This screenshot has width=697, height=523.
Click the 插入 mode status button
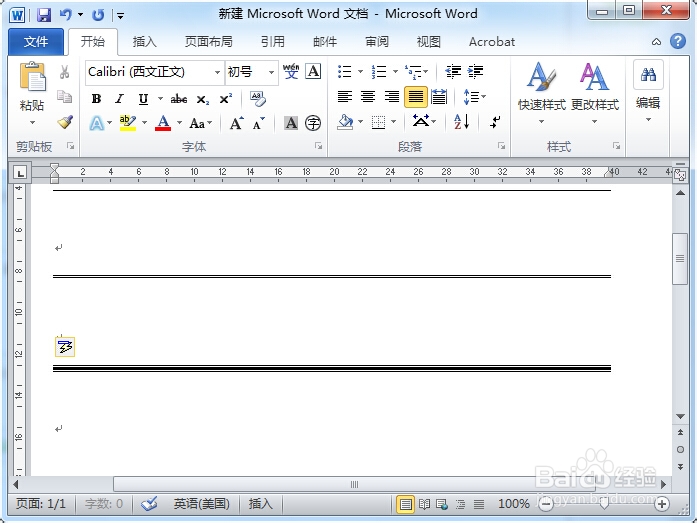coord(260,503)
